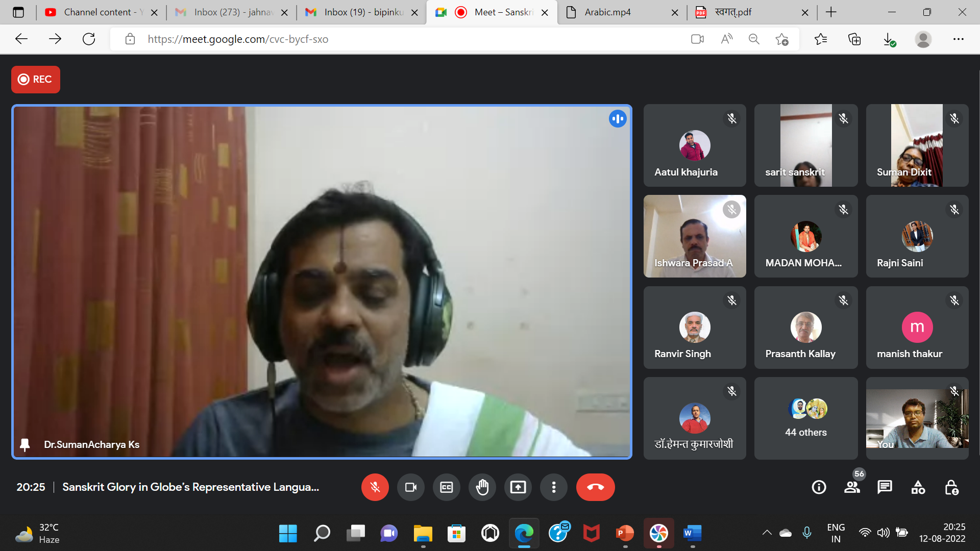Unmute the microphone in Meet toolbar
Viewport: 980px width, 551px height.
click(x=375, y=487)
